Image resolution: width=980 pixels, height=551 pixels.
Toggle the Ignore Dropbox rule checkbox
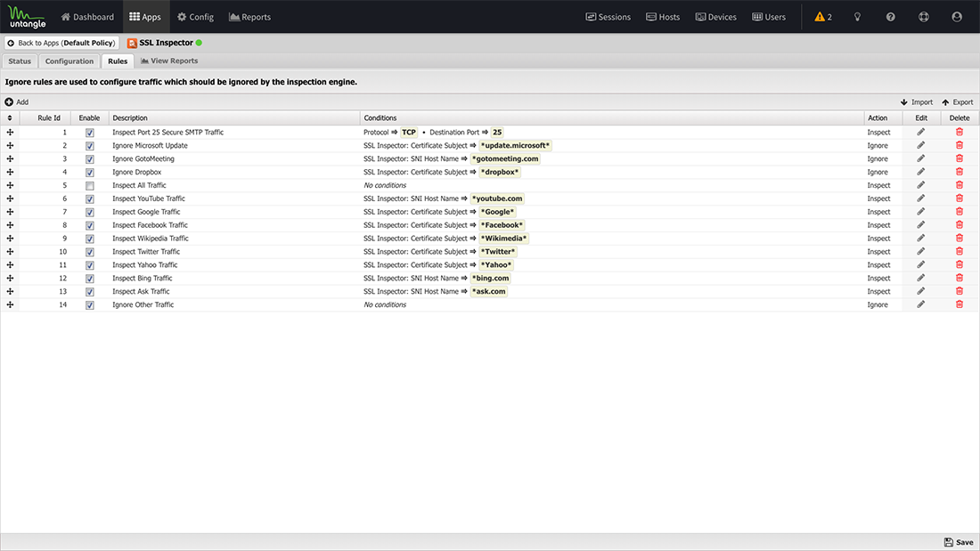[90, 173]
